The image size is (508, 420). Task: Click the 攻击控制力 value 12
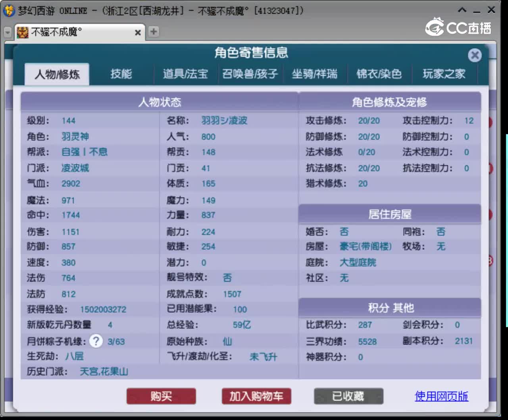tap(469, 121)
